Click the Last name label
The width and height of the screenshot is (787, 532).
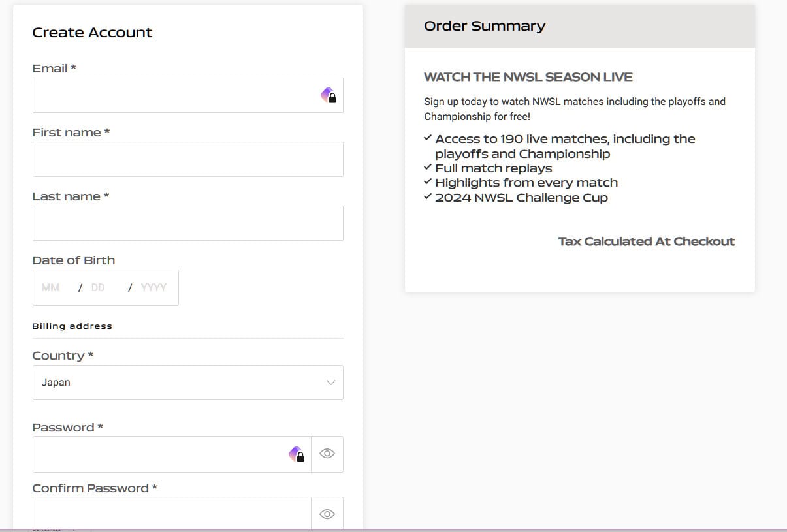coord(71,196)
